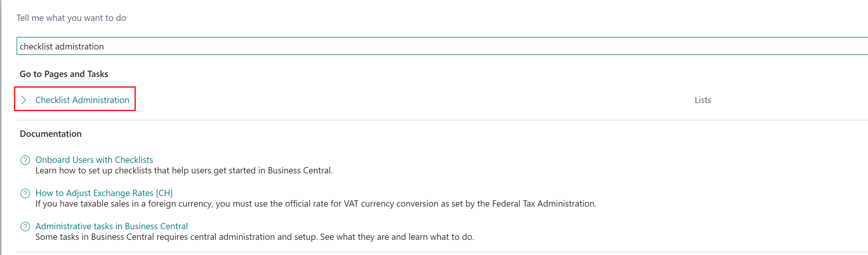Click help icon beside Administrative tasks in Business Central
The width and height of the screenshot is (868, 255).
pos(25,226)
